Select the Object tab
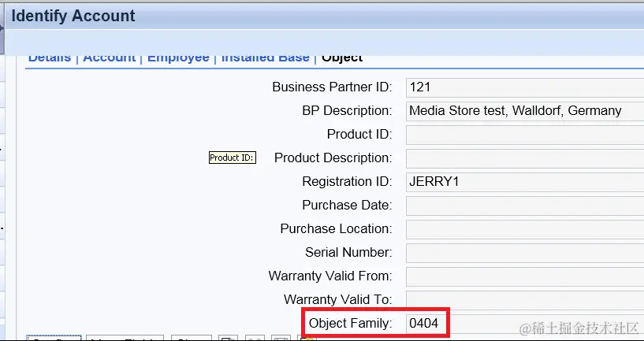This screenshot has height=341, width=644. (x=342, y=59)
